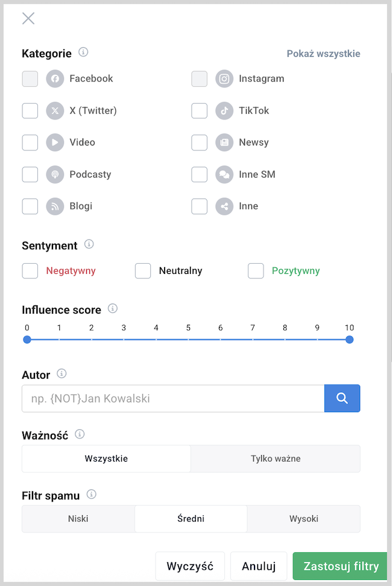Click the info icon next to Filtr spamu

tap(92, 494)
